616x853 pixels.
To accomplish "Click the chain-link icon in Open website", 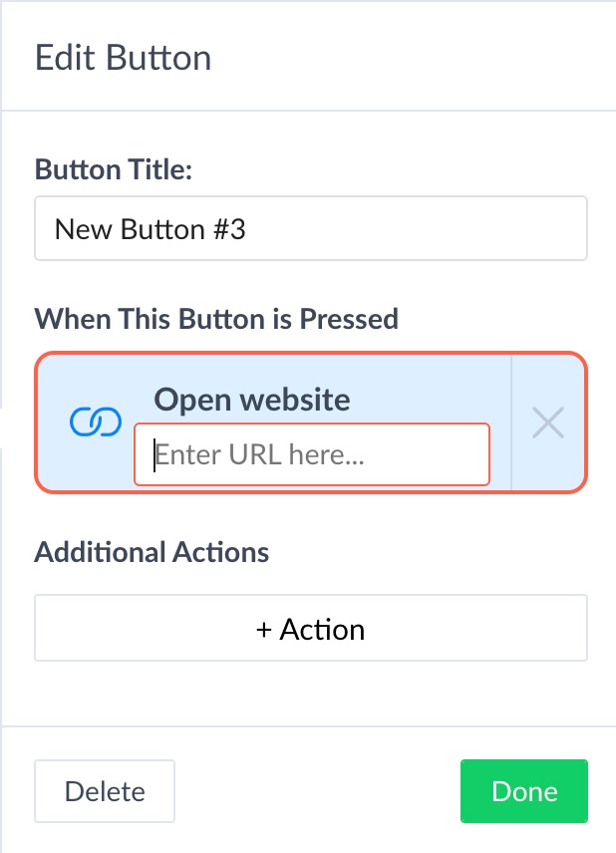I will coord(96,422).
